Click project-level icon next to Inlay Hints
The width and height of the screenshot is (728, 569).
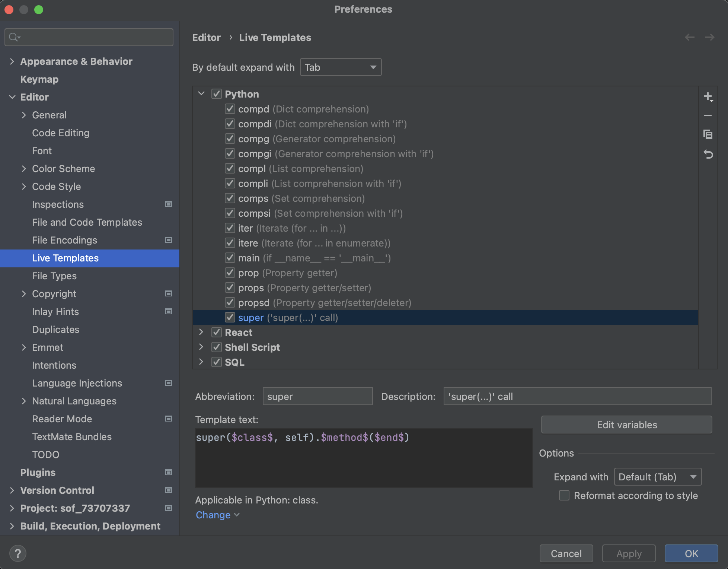click(169, 311)
